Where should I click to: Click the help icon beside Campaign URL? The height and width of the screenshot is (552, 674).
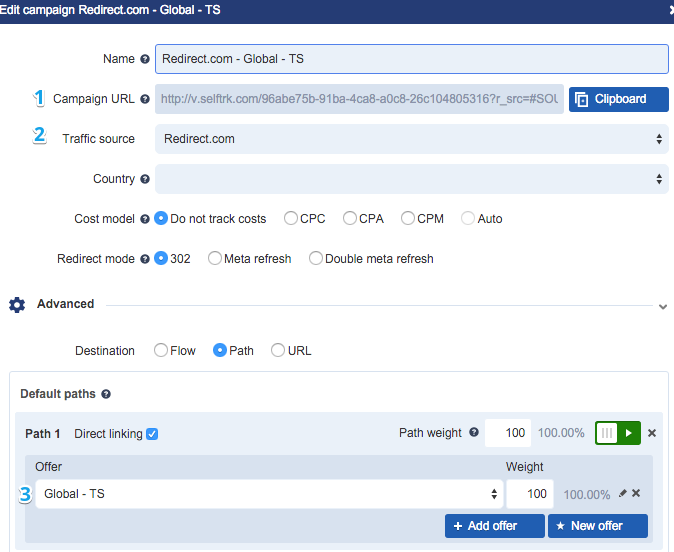point(145,99)
